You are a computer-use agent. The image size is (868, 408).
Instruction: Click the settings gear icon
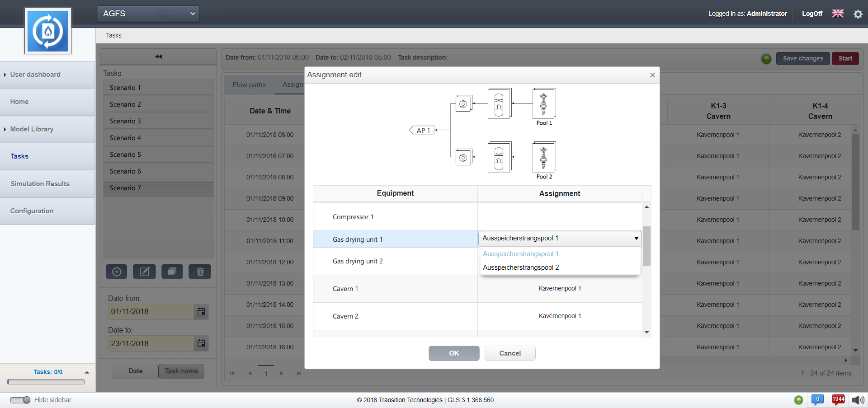pos(858,14)
